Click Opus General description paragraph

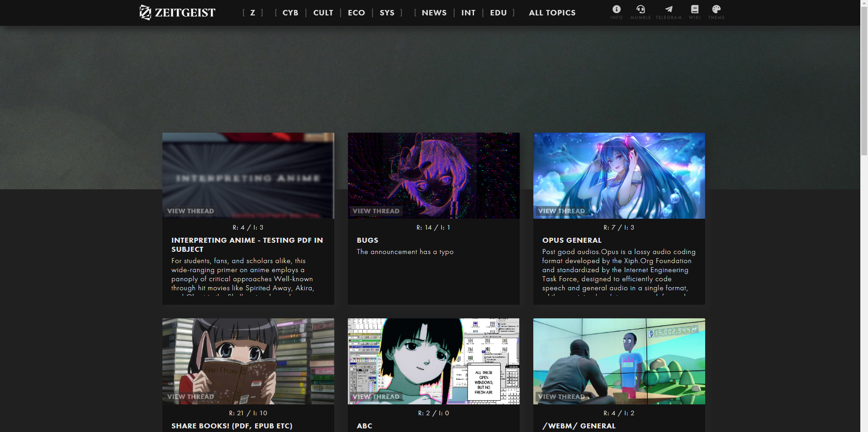click(619, 272)
